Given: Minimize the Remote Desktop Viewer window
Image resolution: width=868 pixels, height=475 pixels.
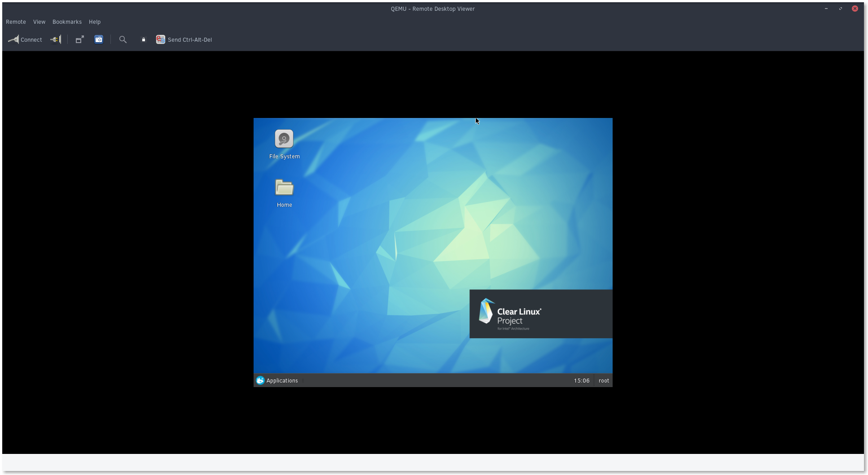Looking at the screenshot, I should (826, 9).
